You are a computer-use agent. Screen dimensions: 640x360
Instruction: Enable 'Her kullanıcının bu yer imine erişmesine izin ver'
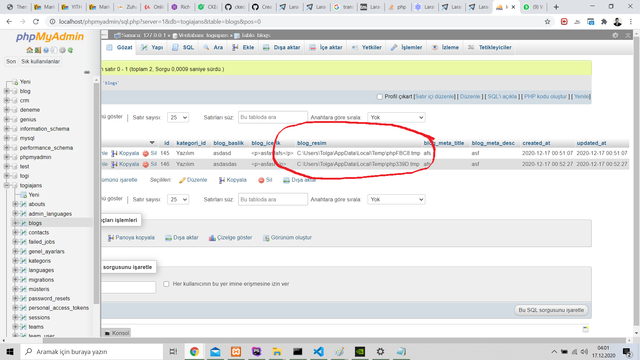166,284
